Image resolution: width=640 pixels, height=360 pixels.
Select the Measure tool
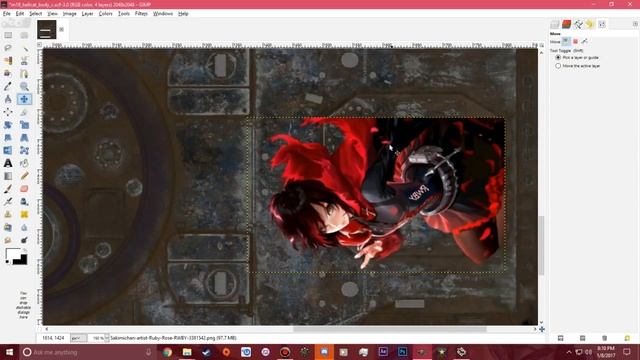tap(8, 99)
